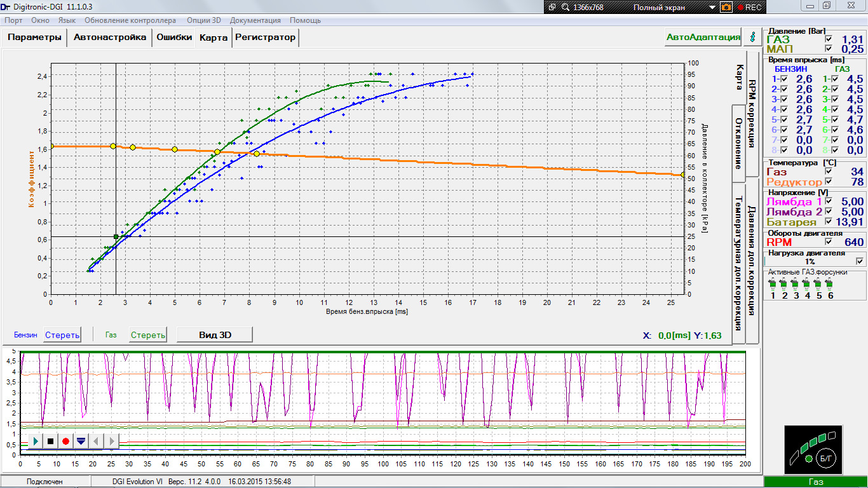The image size is (868, 488).
Task: Select the RPM коррекция side tab
Action: 752,113
